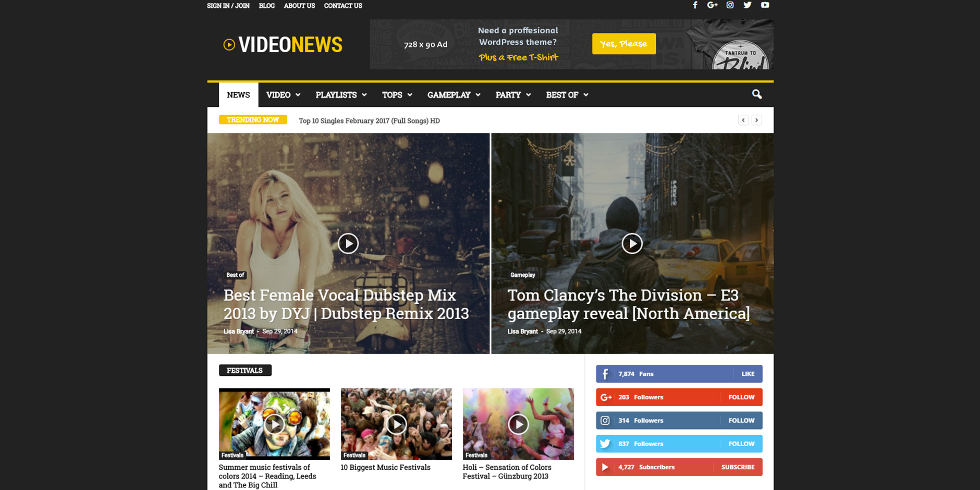Open Best Female Vocal Dubstep Mix title
The image size is (980, 490).
[346, 304]
